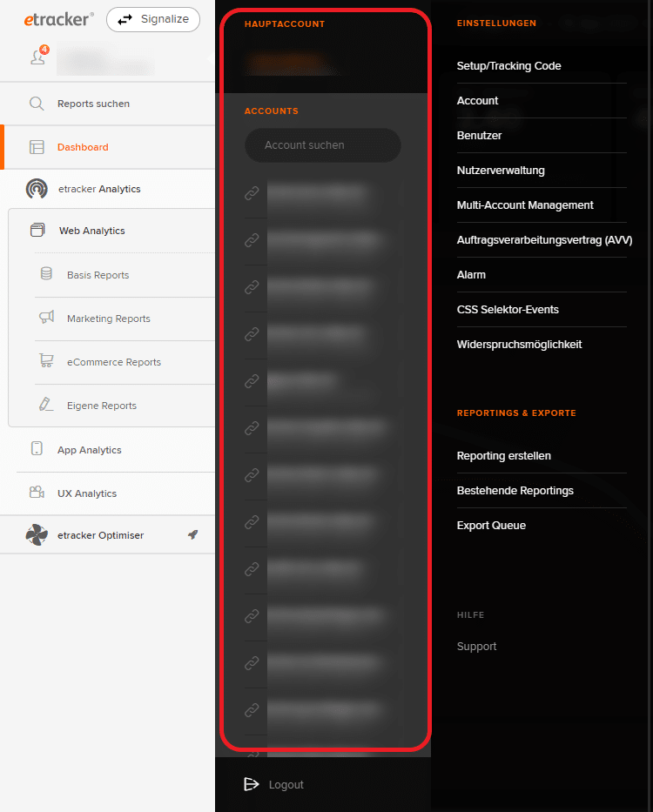Focus the Account suchen search field
This screenshot has height=812, width=653.
pyautogui.click(x=322, y=145)
